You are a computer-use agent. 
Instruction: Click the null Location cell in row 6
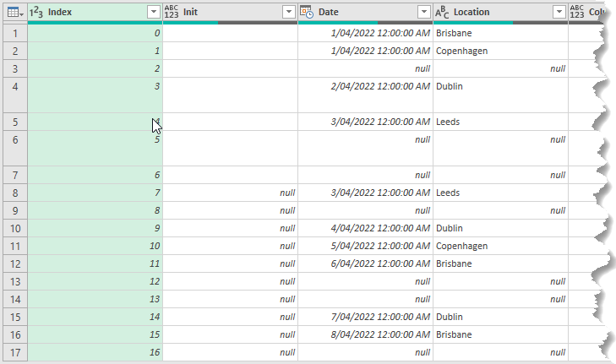tap(500, 149)
